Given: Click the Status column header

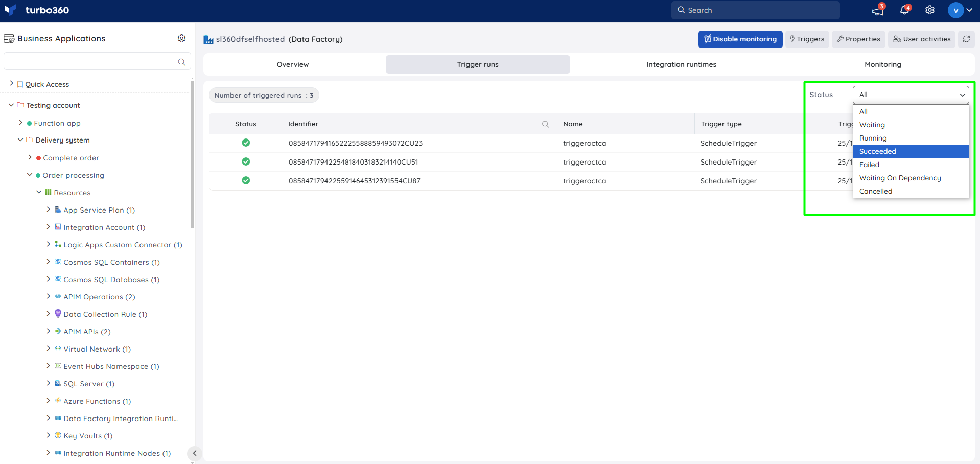Looking at the screenshot, I should [x=246, y=124].
